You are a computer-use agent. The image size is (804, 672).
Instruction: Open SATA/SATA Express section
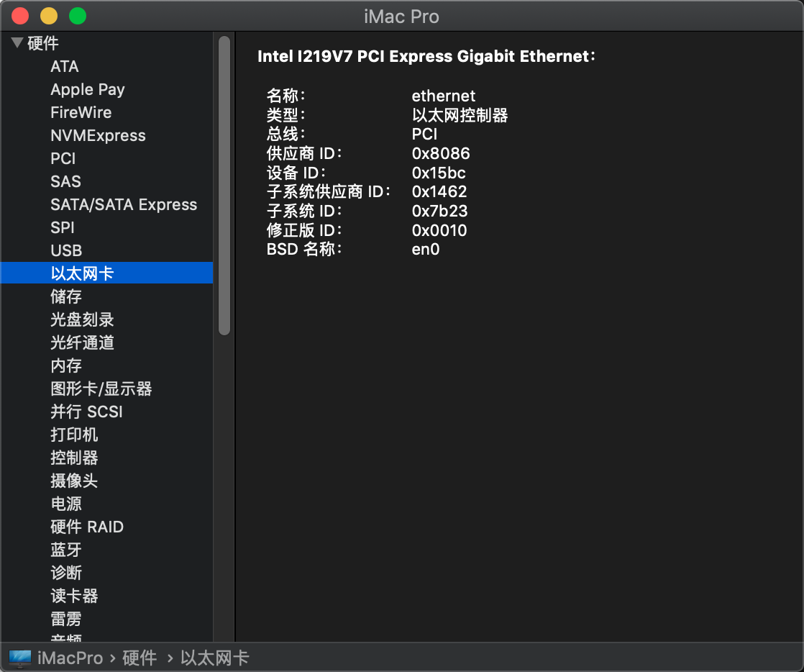click(124, 204)
